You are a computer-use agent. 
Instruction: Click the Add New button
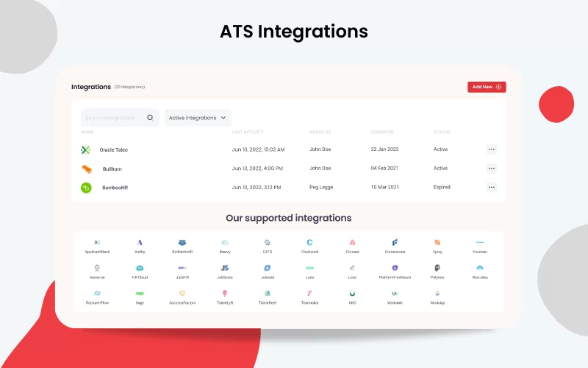point(487,87)
